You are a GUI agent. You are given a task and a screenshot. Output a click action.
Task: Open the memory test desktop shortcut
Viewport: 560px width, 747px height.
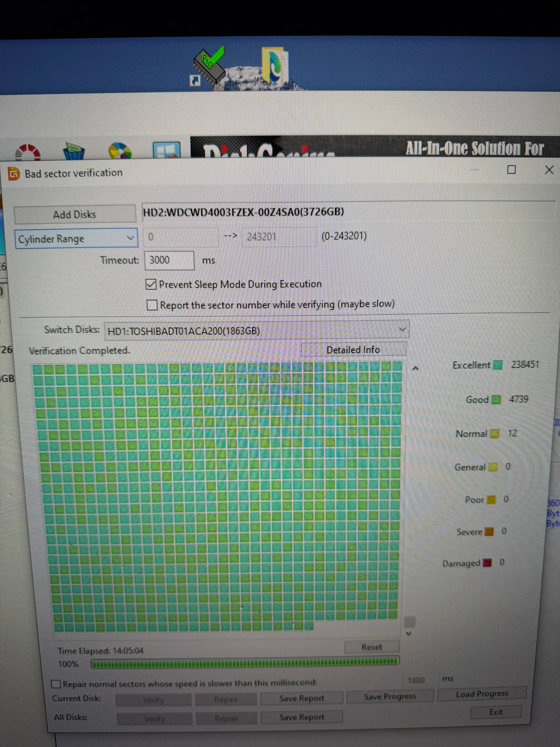[x=208, y=67]
